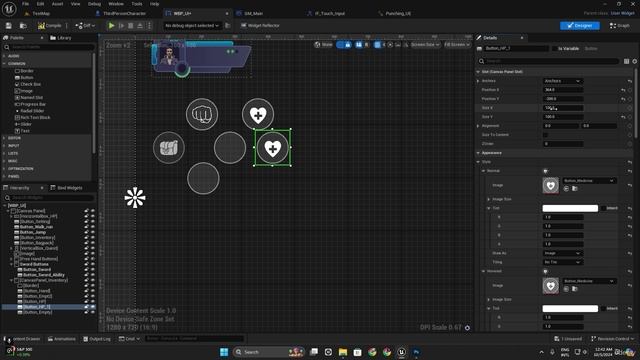
Task: Open Windows Start menu
Action: click(224, 352)
